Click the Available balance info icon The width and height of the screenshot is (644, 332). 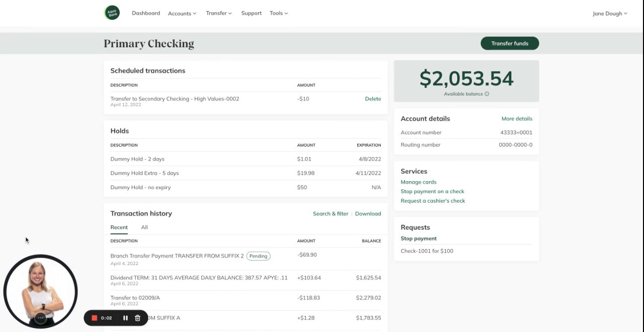[487, 94]
